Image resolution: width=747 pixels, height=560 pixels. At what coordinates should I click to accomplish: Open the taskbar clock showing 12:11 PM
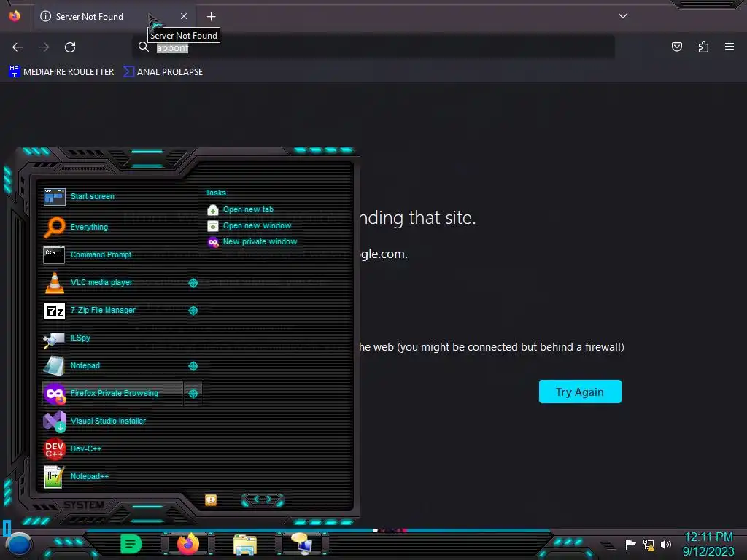pyautogui.click(x=708, y=544)
